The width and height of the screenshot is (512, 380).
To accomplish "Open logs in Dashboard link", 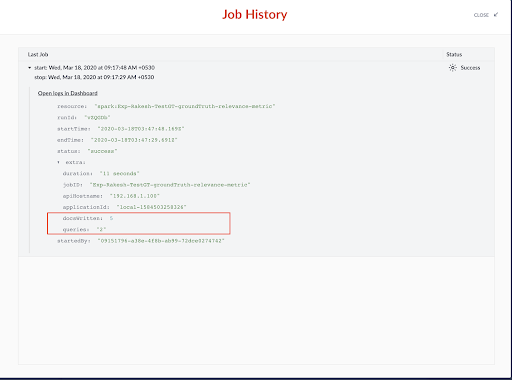I will (68, 93).
